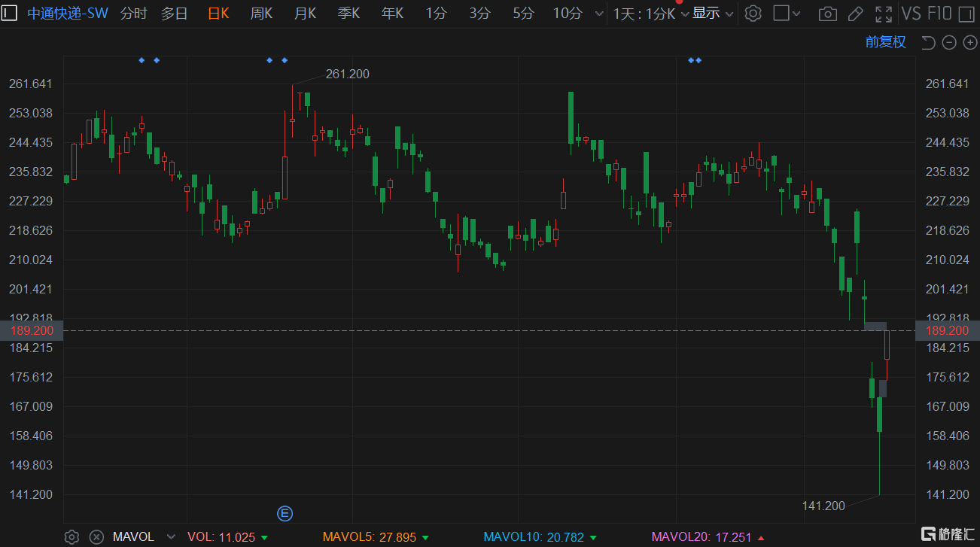Switch to the 周K weekly tab

262,14
